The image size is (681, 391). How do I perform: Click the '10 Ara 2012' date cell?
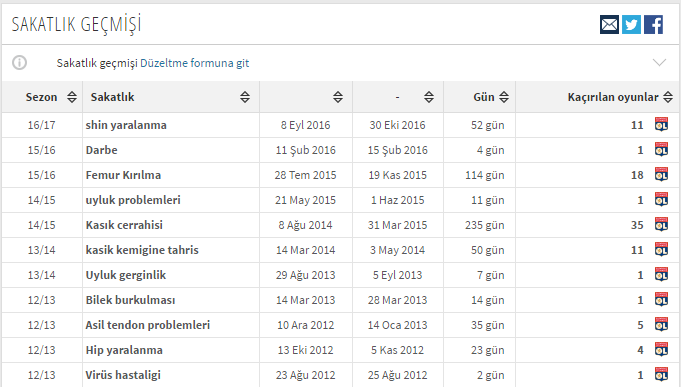point(305,325)
